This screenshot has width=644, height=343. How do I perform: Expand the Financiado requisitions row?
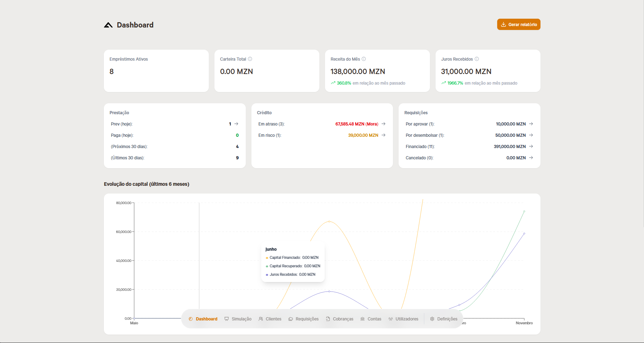click(531, 146)
